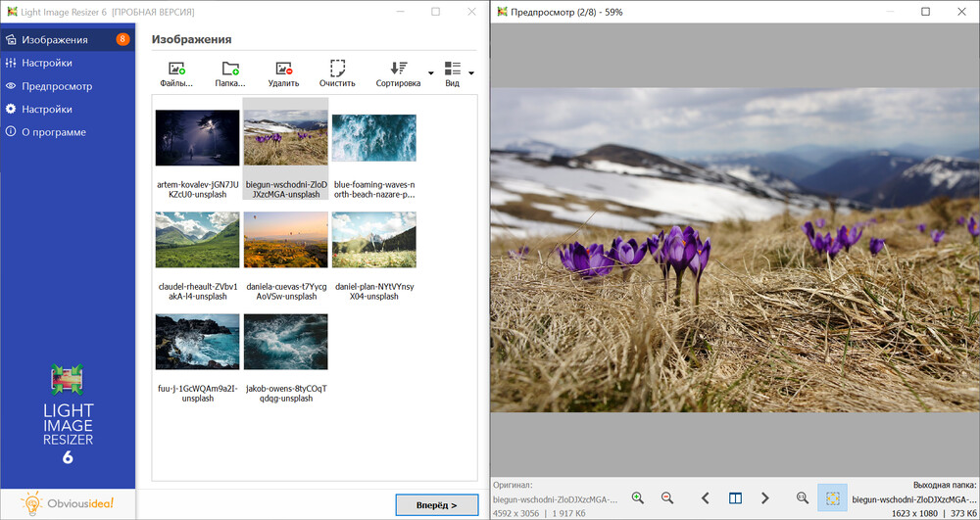Set preview zoom to 1:1
Image resolution: width=980 pixels, height=520 pixels.
pyautogui.click(x=803, y=497)
